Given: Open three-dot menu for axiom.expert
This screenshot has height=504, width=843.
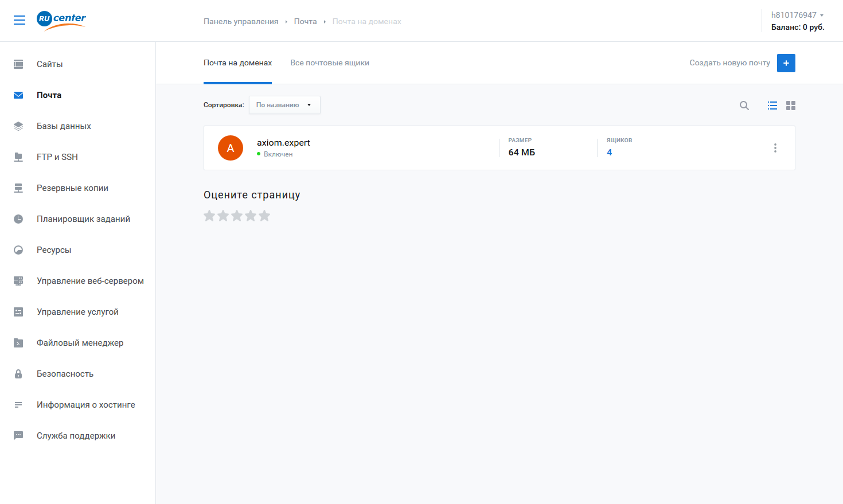Looking at the screenshot, I should point(775,148).
